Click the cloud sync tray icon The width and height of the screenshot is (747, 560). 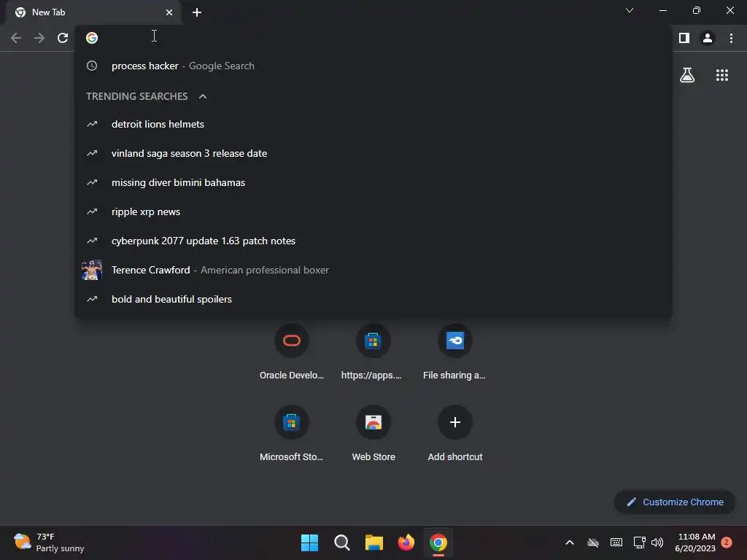(x=592, y=542)
